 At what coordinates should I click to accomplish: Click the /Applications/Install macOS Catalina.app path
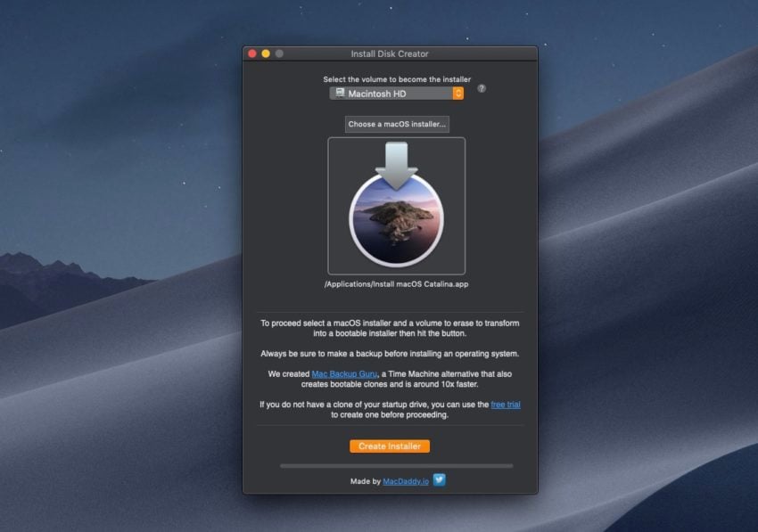click(x=397, y=284)
